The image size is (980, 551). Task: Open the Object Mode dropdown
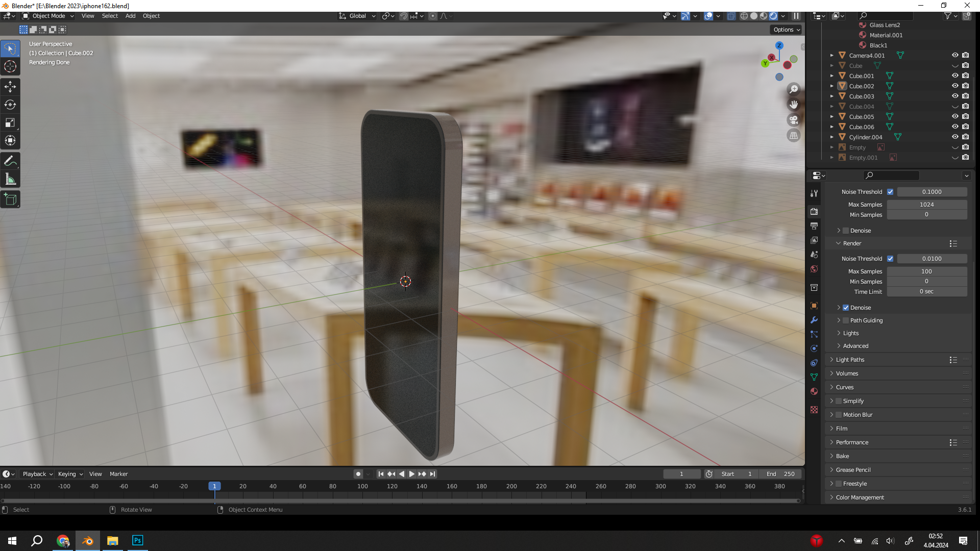point(48,16)
